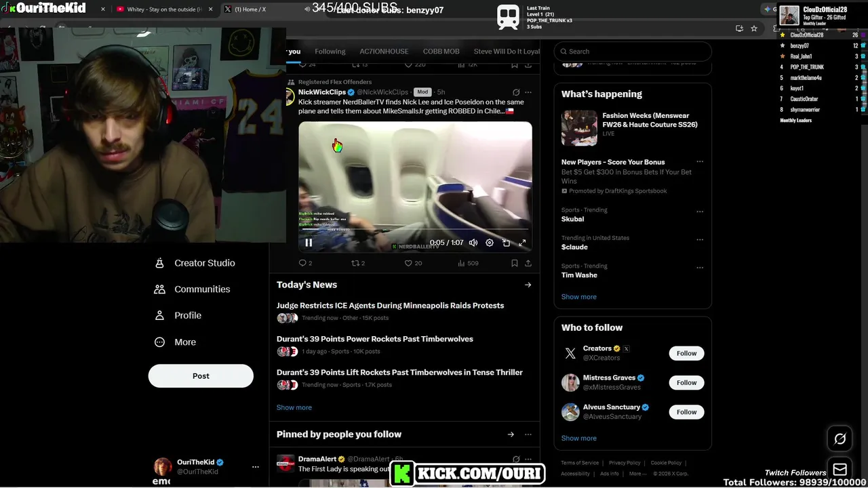Open options for Skubal trend

point(700,211)
